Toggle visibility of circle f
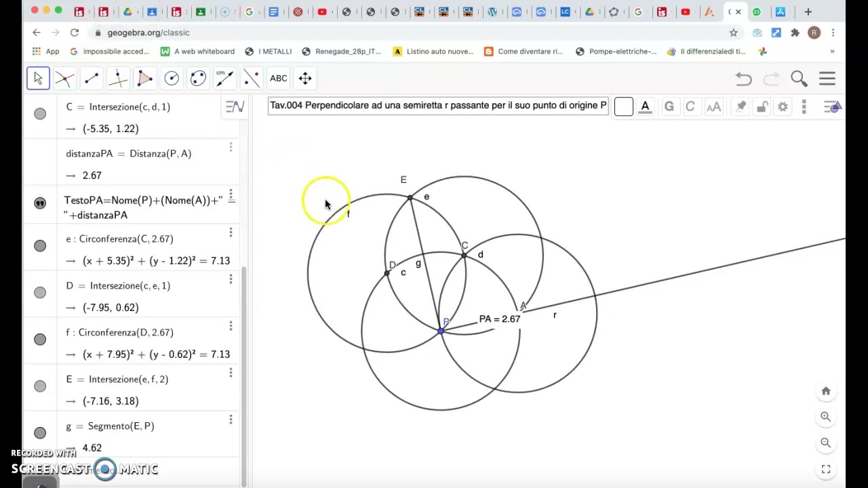 coord(40,339)
